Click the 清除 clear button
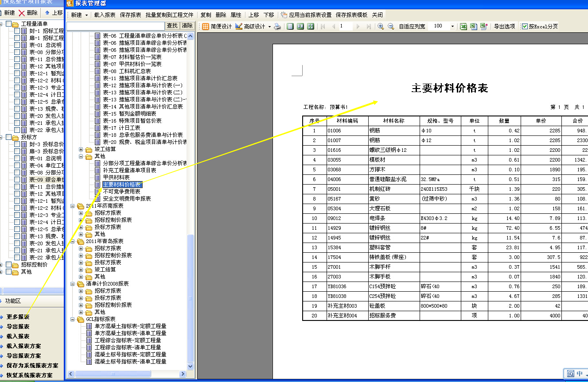The image size is (588, 382). [187, 26]
